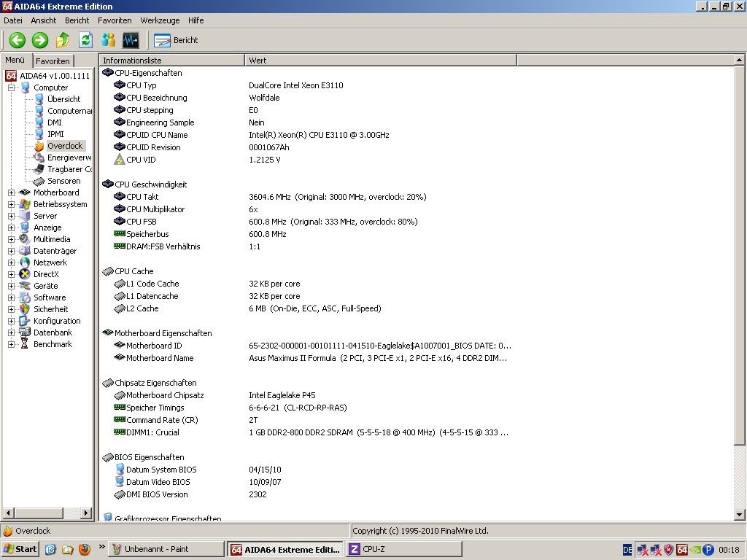Viewport: 747px width, 560px height.
Task: Click the AIDA64 tray icon
Action: (682, 550)
